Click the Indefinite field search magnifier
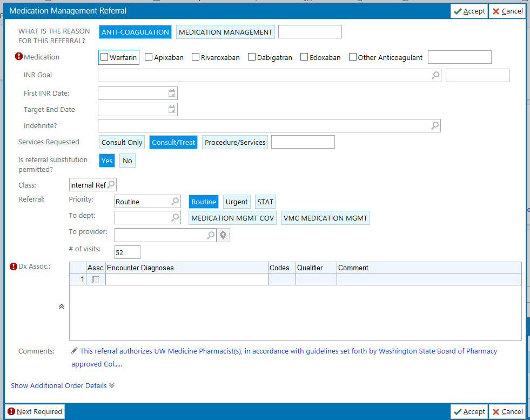 click(435, 126)
